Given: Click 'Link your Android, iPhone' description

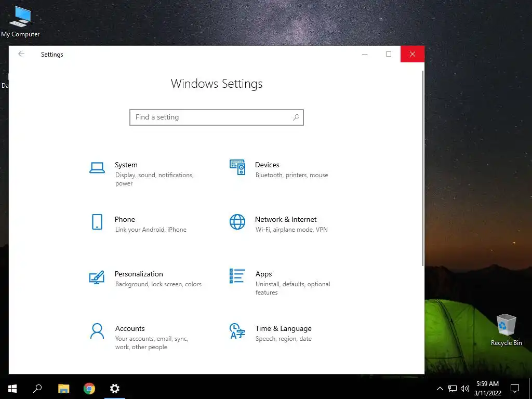Looking at the screenshot, I should (x=151, y=230).
